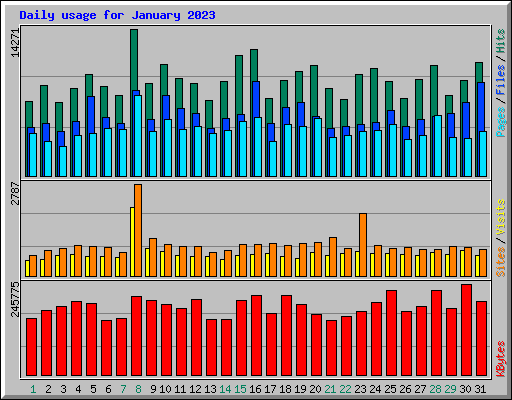This screenshot has height=400, width=512.
Task: Click day label '20' on the x-axis
Action: 315,389
